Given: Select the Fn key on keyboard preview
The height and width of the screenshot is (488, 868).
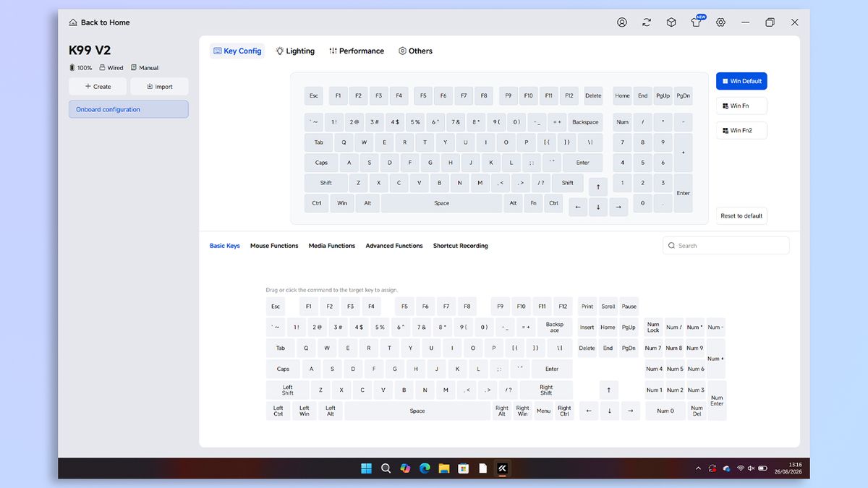Looking at the screenshot, I should pos(533,203).
